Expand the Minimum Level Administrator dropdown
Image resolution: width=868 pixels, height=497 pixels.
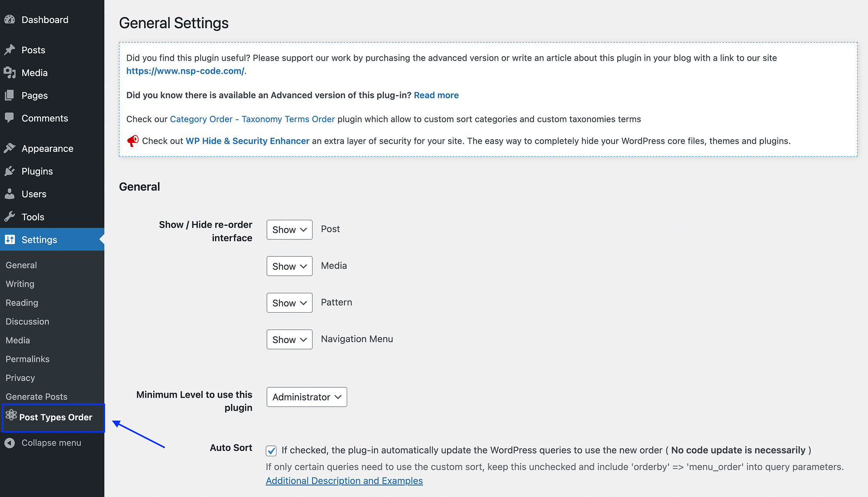(x=306, y=397)
